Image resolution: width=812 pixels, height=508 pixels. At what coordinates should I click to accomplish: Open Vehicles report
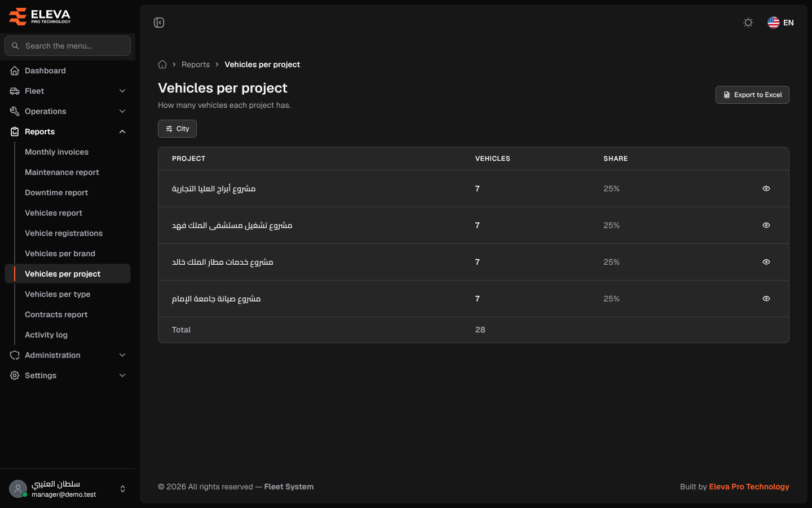[54, 213]
